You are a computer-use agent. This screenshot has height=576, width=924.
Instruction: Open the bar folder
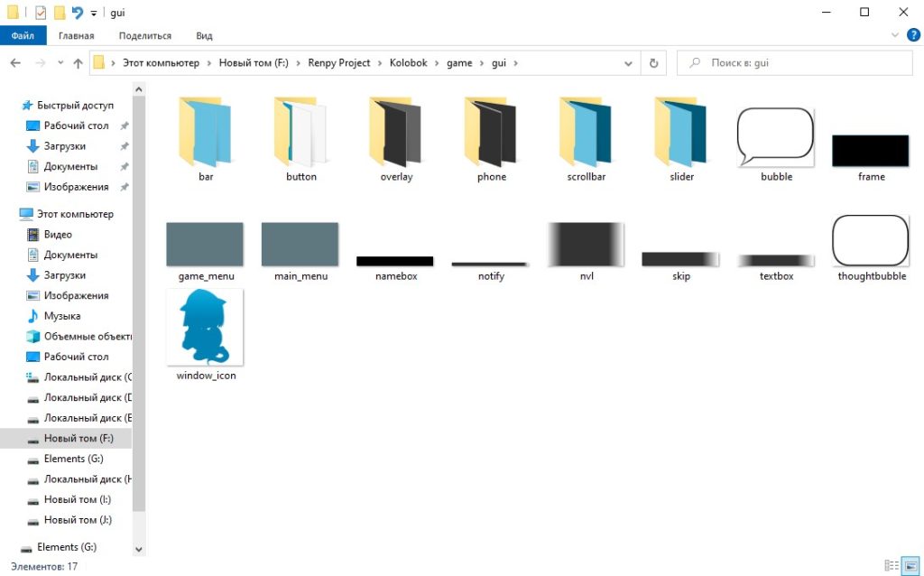(x=206, y=135)
